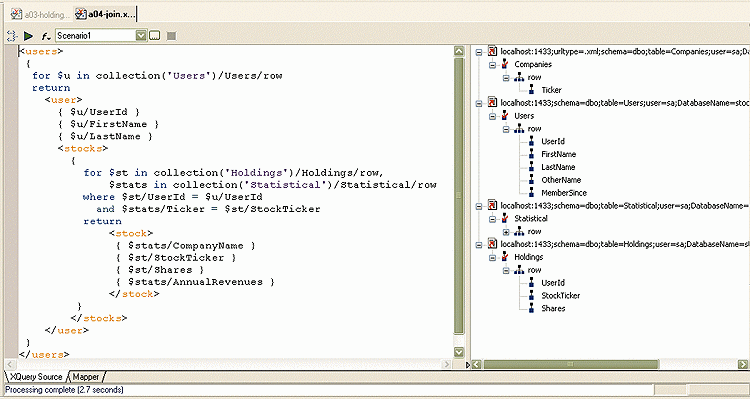Click the Ticker element icon
The width and height of the screenshot is (750, 399).
click(531, 90)
